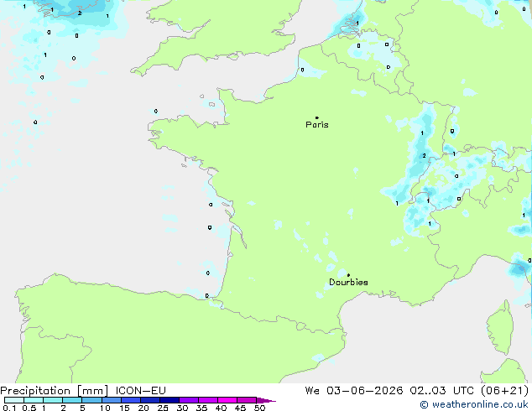
Task: Click the 10–15 mm blue legend swatch
Action: [111, 400]
